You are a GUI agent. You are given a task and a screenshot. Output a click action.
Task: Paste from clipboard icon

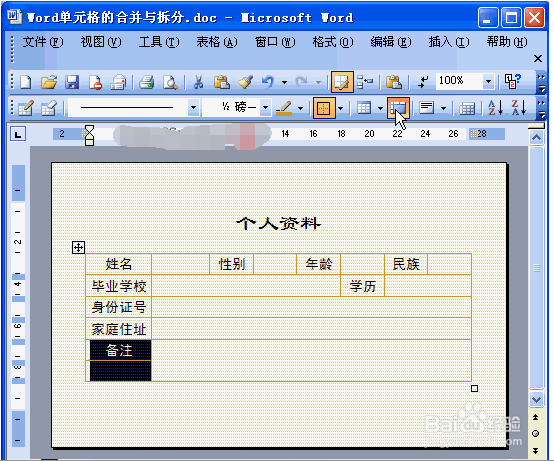point(222,82)
